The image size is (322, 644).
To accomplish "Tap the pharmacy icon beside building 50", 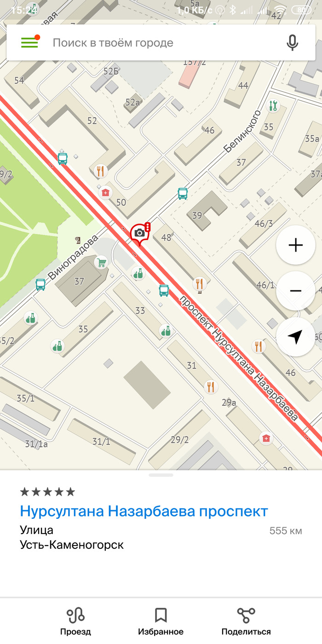I will pos(105,192).
